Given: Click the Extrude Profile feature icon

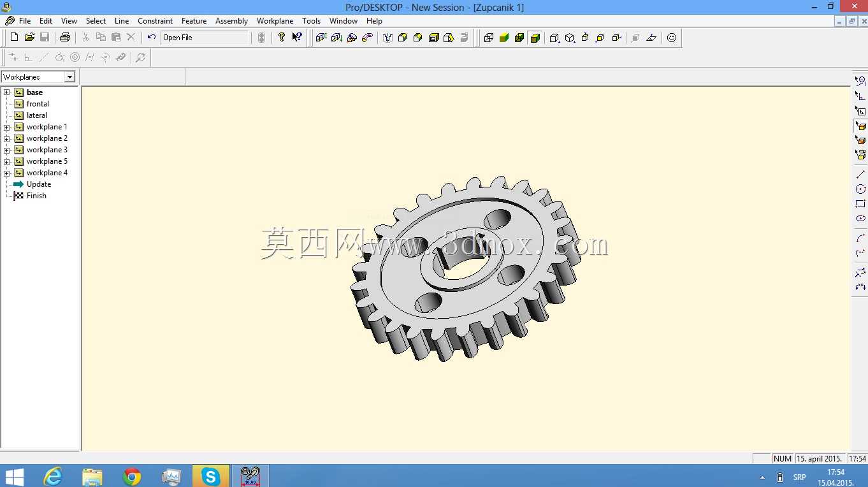Looking at the screenshot, I should coord(321,38).
